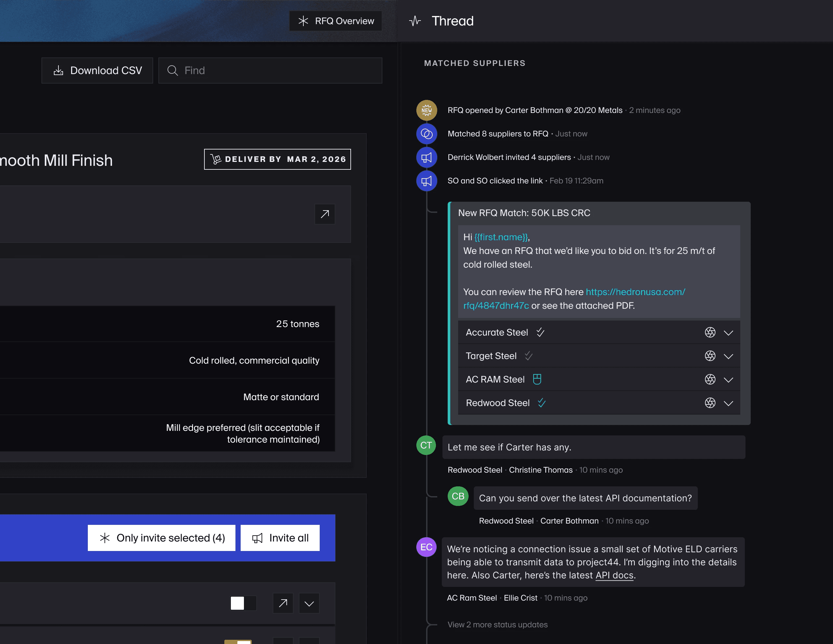Screen dimensions: 833x644
Task: Expand the Accurate Steel supplier row
Action: (x=728, y=333)
